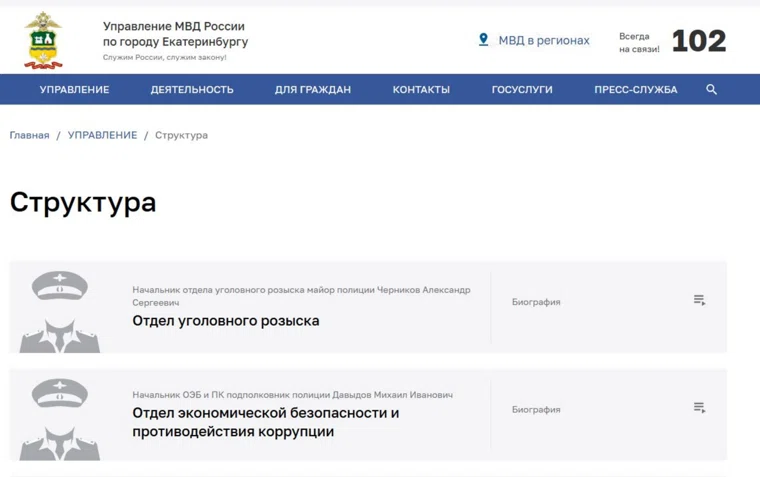The width and height of the screenshot is (760, 477).
Task: Click the МВД в регионах link
Action: pyautogui.click(x=544, y=41)
